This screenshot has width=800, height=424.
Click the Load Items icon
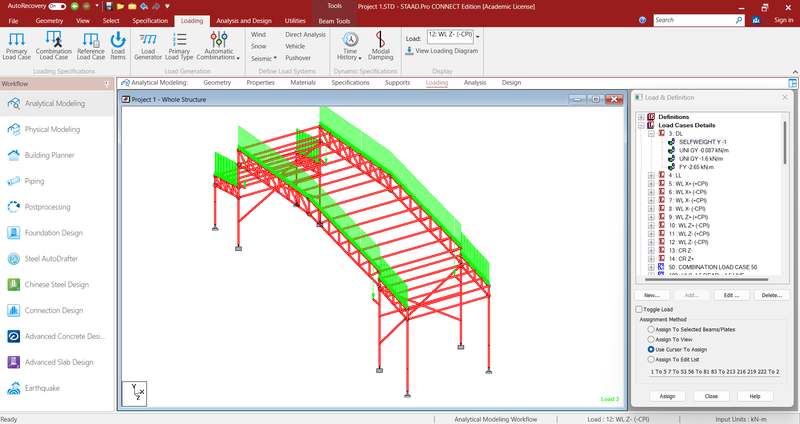[118, 45]
